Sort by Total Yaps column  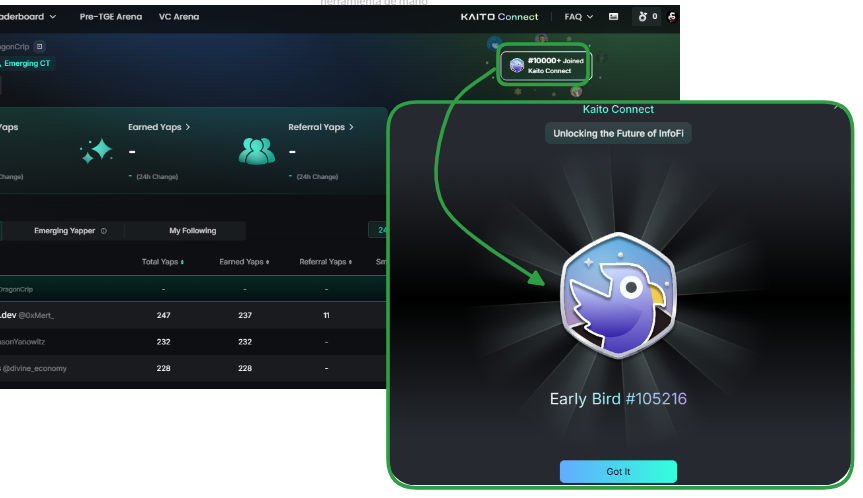click(x=163, y=262)
